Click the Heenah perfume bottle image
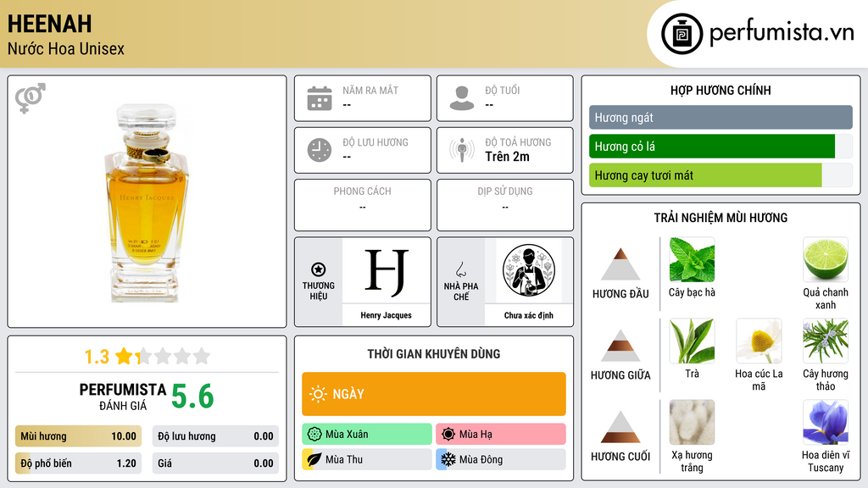 click(147, 202)
